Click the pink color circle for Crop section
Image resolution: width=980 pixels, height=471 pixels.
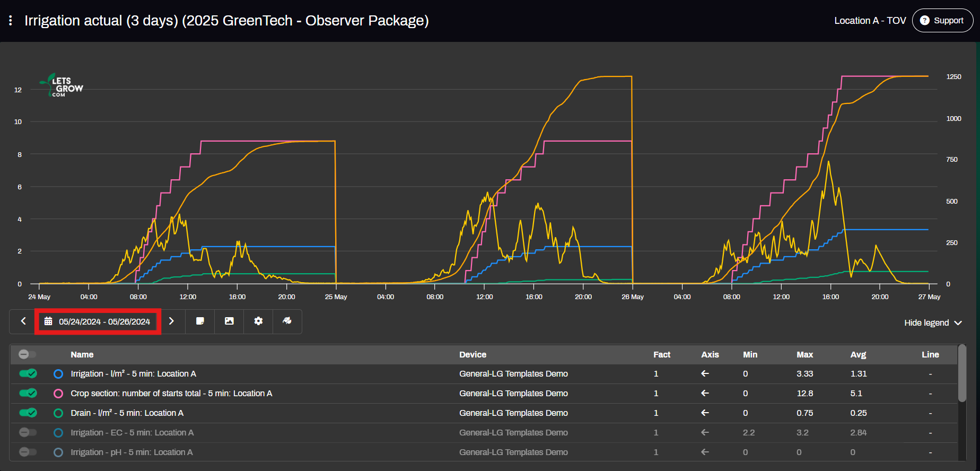(58, 394)
